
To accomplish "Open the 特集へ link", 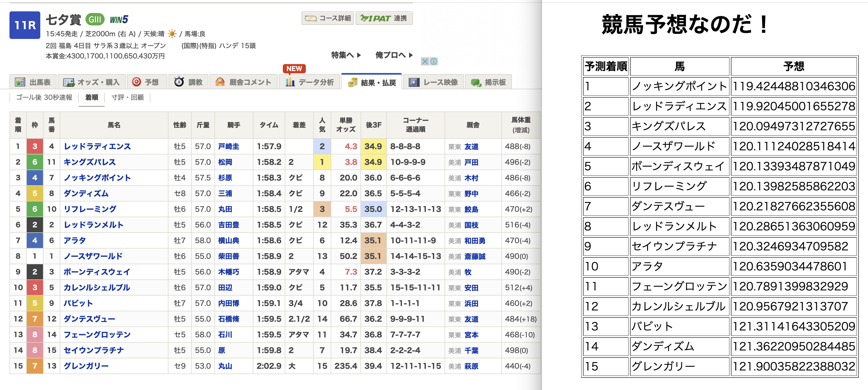I will pyautogui.click(x=346, y=55).
